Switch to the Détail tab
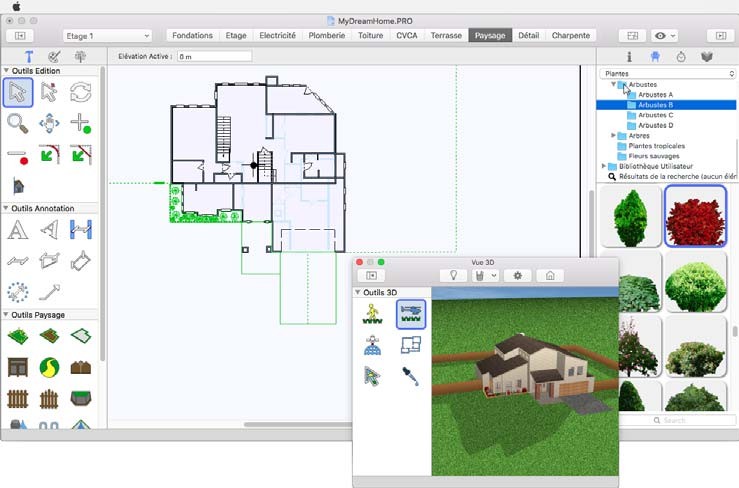Screen dimensions: 739x488 pos(529,35)
